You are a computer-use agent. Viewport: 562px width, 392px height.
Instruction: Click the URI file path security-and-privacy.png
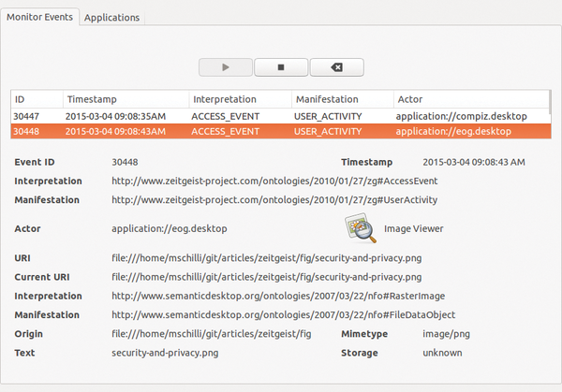pyautogui.click(x=267, y=258)
